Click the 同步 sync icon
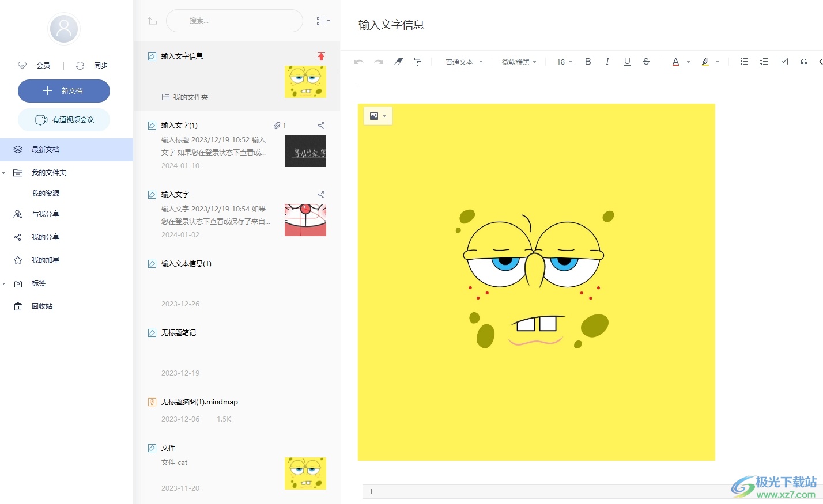This screenshot has height=504, width=823. (80, 66)
